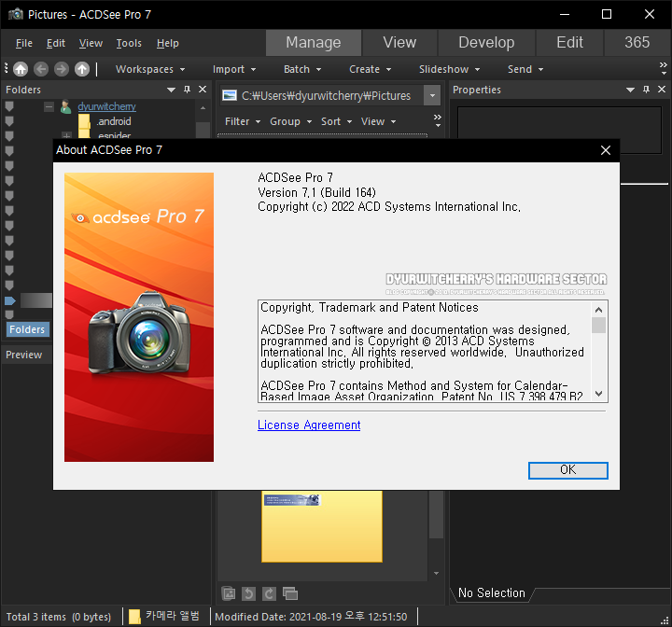Screen dimensions: 672x627
Task: Open the Workspaces dropdown
Action: point(150,69)
